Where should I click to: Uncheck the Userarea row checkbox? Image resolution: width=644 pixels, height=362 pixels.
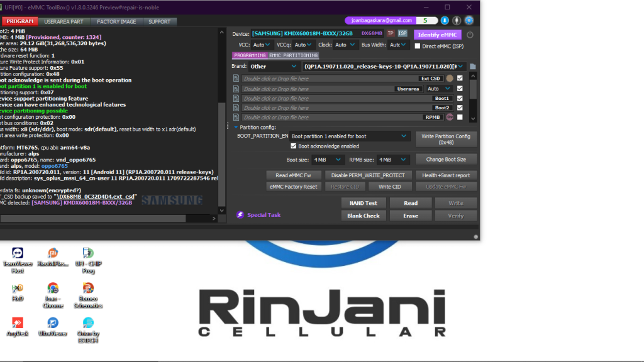[x=460, y=88]
